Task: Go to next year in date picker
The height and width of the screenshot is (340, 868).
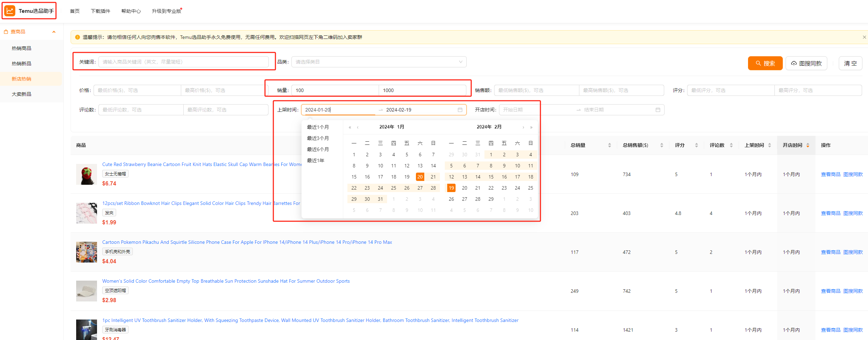Action: [x=531, y=127]
